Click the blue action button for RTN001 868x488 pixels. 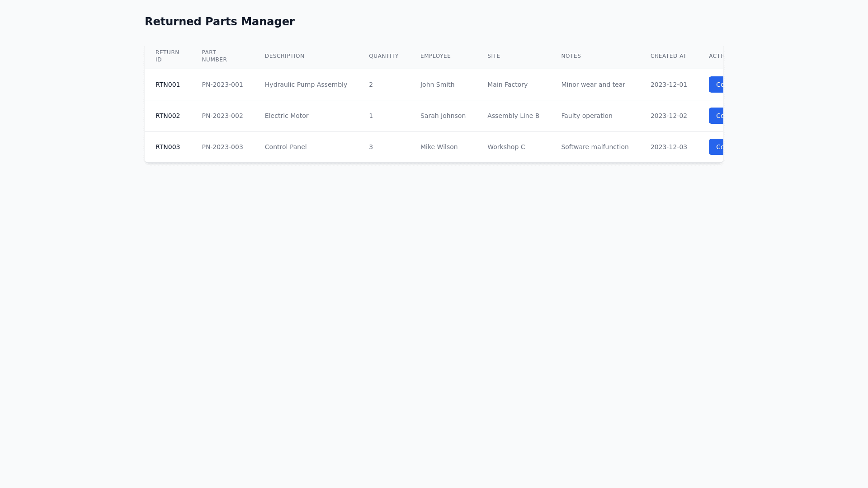pos(717,84)
